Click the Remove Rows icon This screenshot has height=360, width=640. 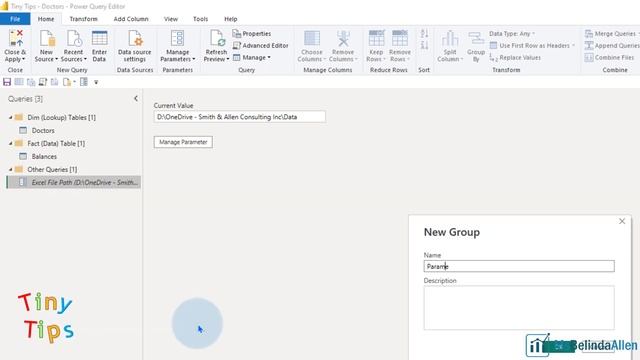(400, 39)
